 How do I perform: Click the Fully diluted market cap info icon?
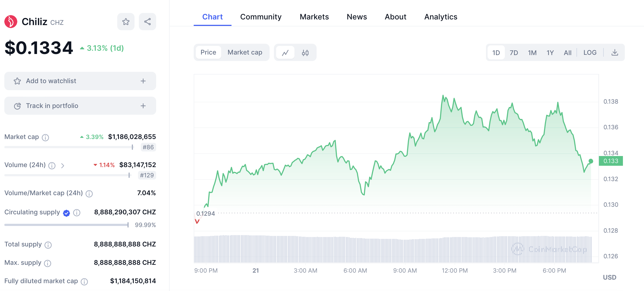(84, 282)
